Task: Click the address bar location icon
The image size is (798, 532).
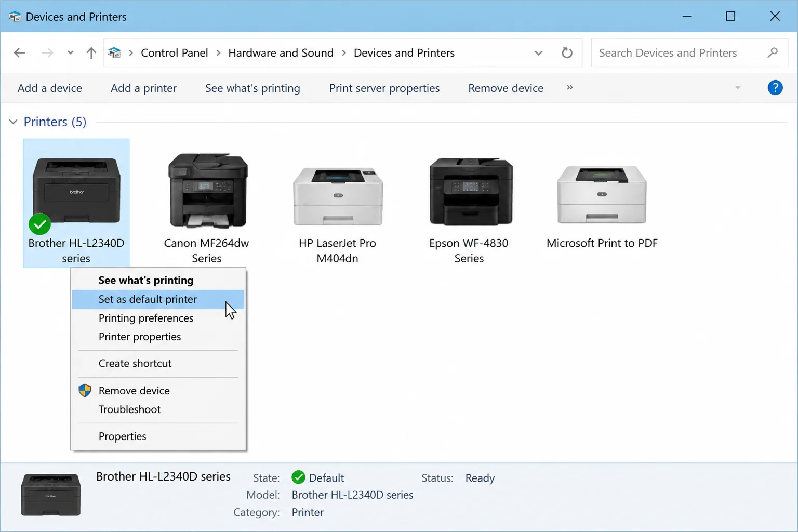Action: pos(114,52)
